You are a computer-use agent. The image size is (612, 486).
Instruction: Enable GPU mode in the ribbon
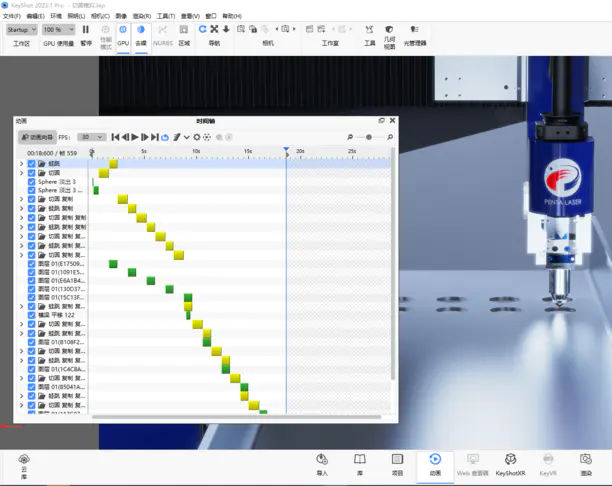point(123,35)
